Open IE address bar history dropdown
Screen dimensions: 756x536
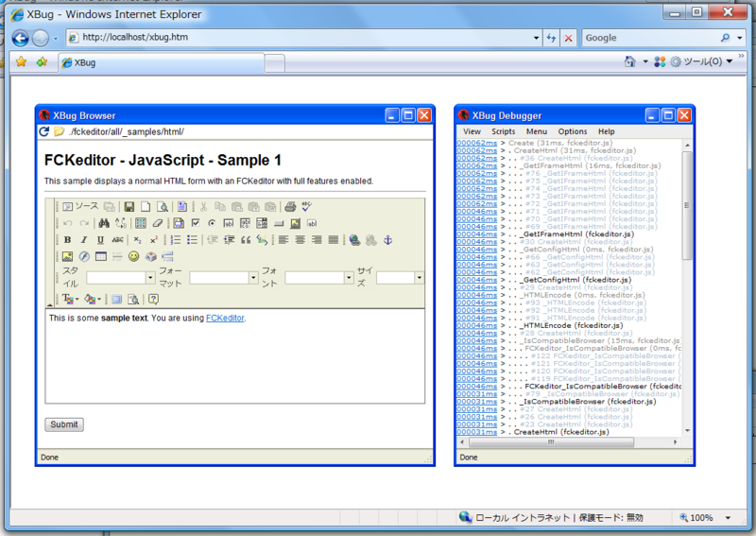[536, 38]
